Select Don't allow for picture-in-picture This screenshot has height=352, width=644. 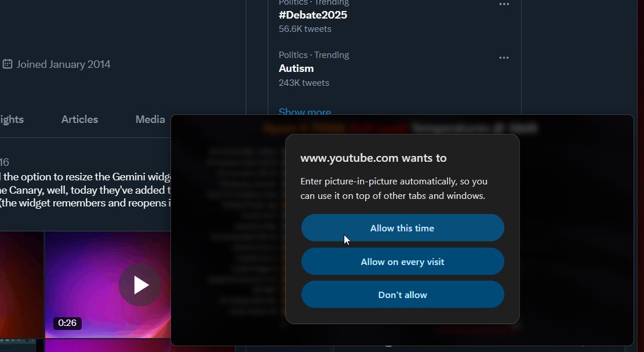[402, 295]
